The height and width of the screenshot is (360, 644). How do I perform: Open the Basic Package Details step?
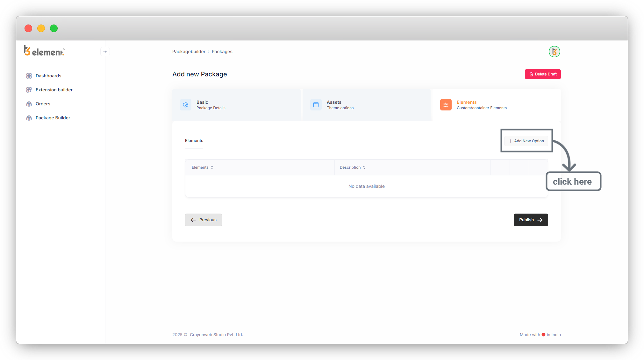[x=211, y=105]
